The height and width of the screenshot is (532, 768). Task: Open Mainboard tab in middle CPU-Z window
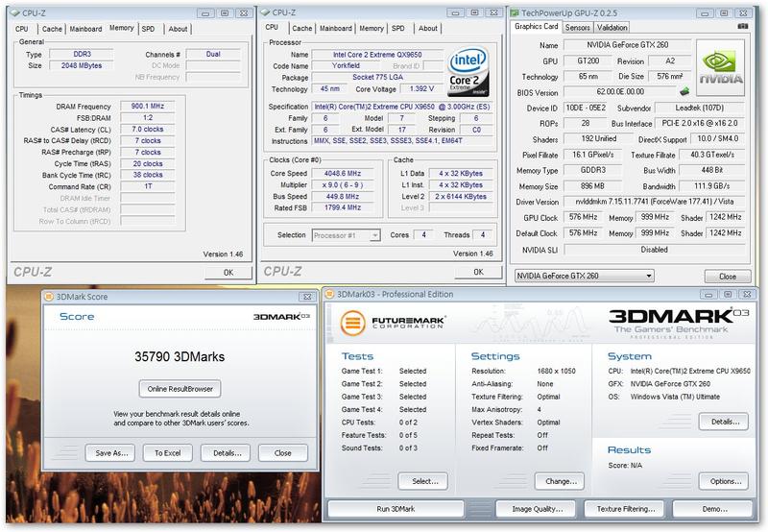coord(335,29)
